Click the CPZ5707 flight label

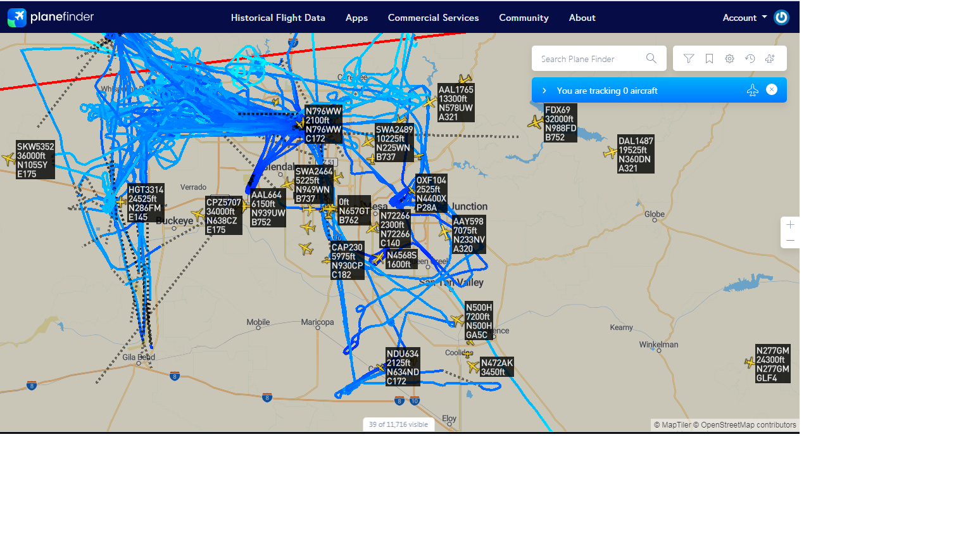[x=223, y=216]
